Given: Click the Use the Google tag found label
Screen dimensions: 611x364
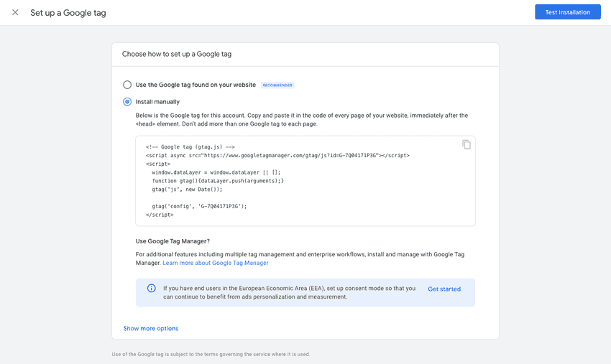Looking at the screenshot, I should (x=196, y=85).
